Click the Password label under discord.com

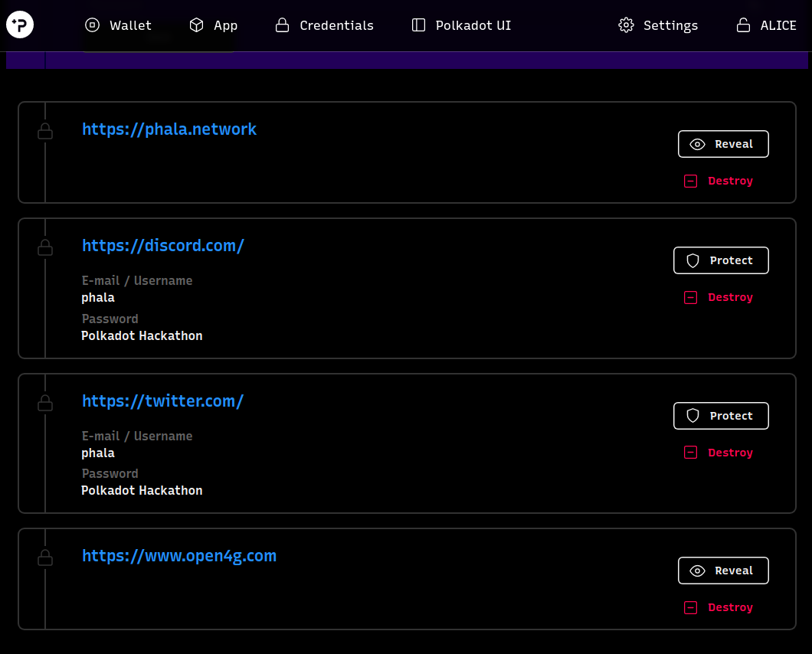(110, 319)
